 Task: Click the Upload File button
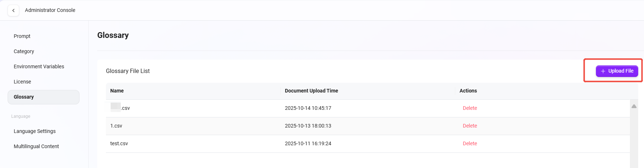click(617, 71)
